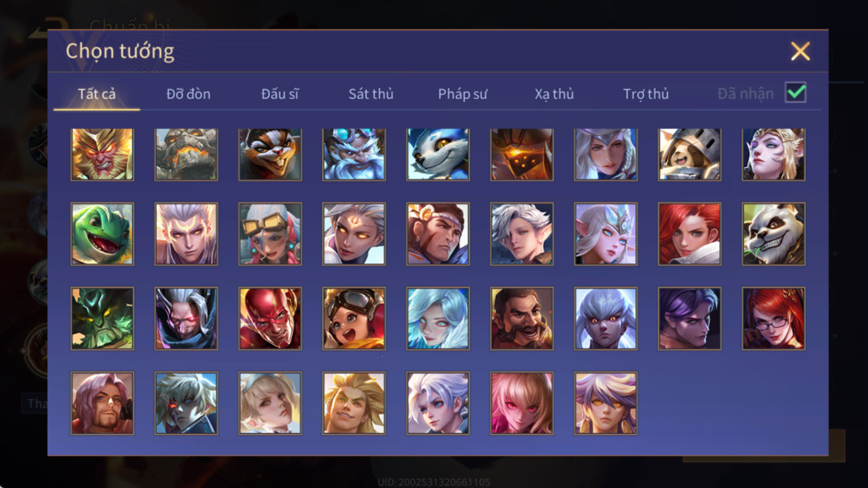
Task: Pick the red-masked Flash hero portrait
Action: click(x=270, y=318)
